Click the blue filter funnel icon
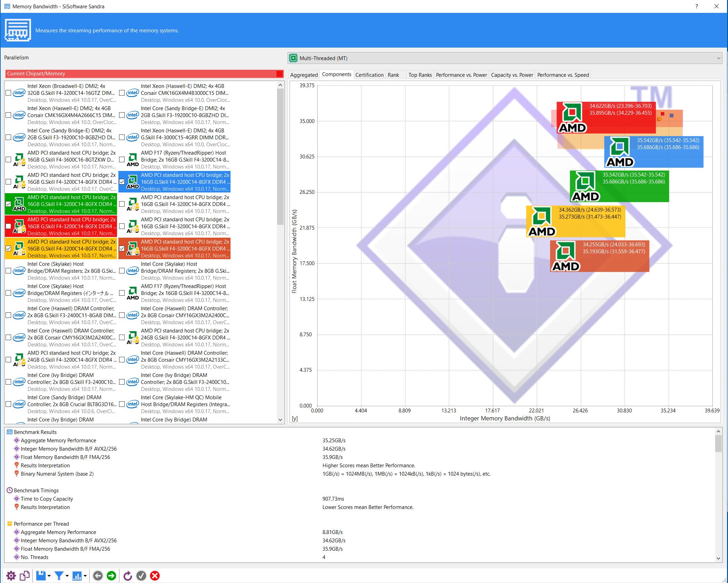Viewport: 728px width, 583px height. point(59,576)
